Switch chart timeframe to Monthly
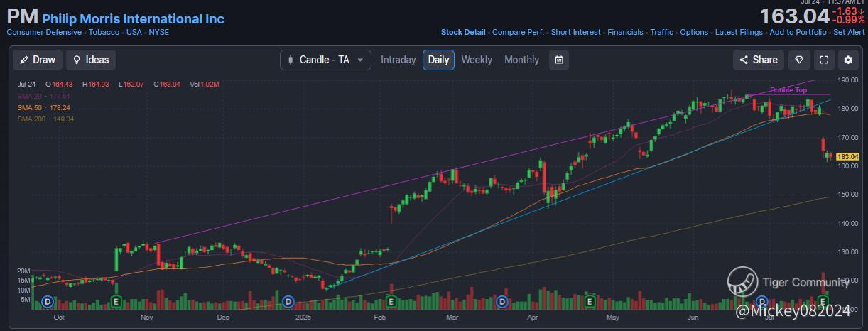 point(521,60)
